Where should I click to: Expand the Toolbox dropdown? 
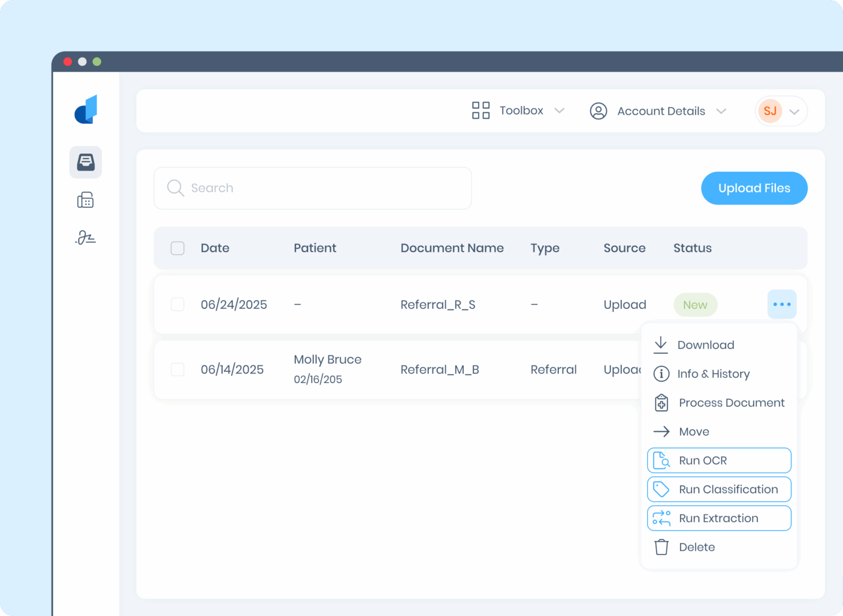[x=560, y=110]
